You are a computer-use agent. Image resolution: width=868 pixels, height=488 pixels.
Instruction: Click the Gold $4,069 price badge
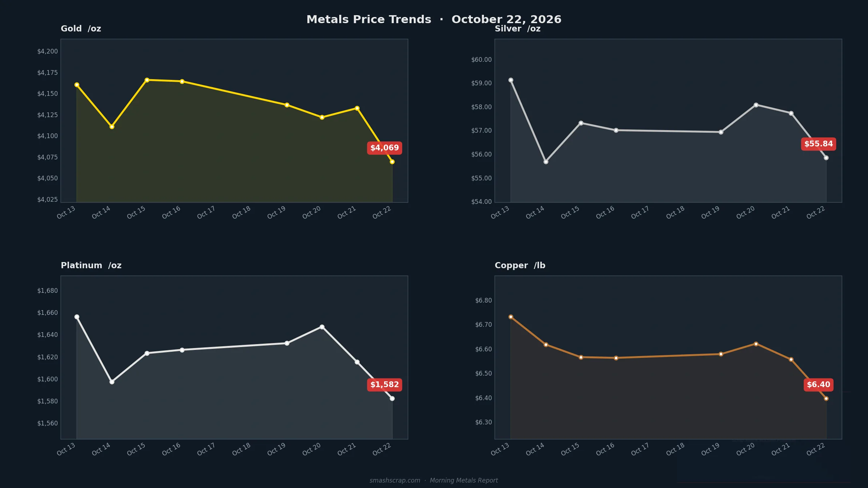384,148
